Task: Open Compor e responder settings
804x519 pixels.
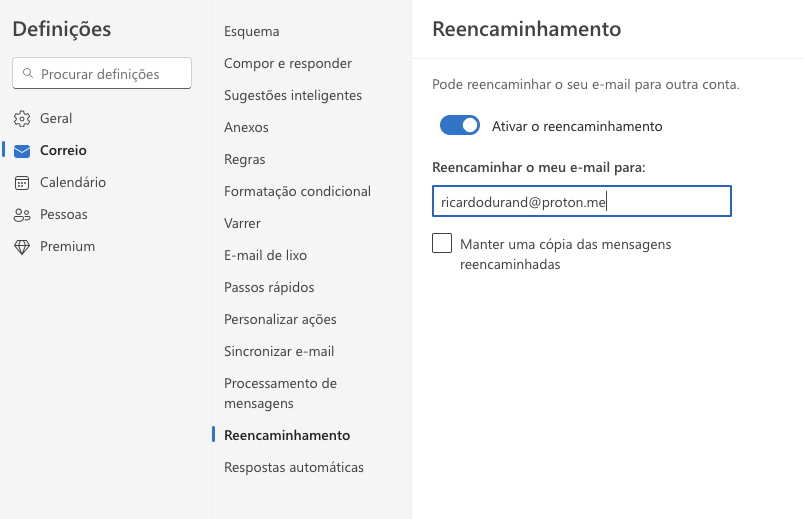Action: [x=288, y=63]
